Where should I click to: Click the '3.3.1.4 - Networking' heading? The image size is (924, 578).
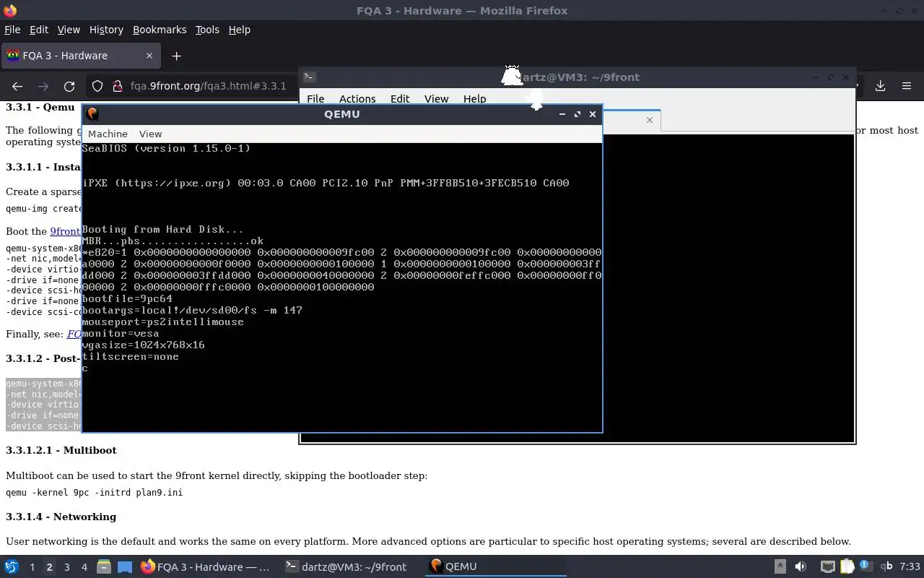pos(61,517)
